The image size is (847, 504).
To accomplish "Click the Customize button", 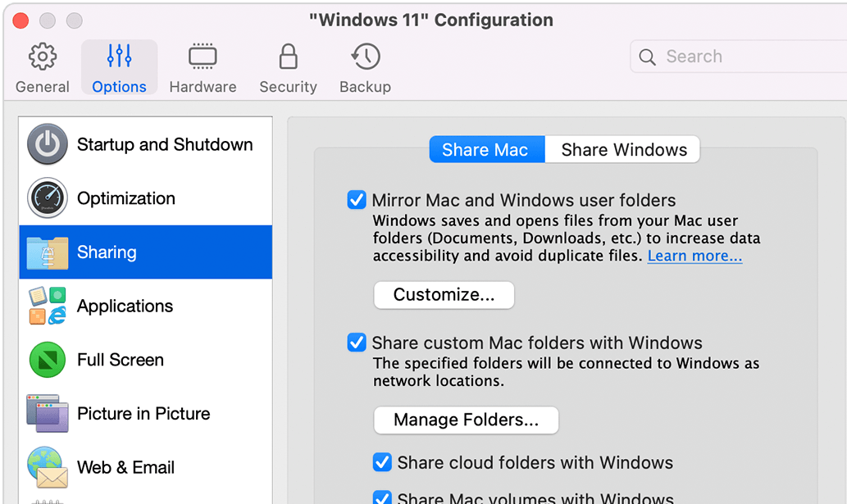I will [x=444, y=295].
